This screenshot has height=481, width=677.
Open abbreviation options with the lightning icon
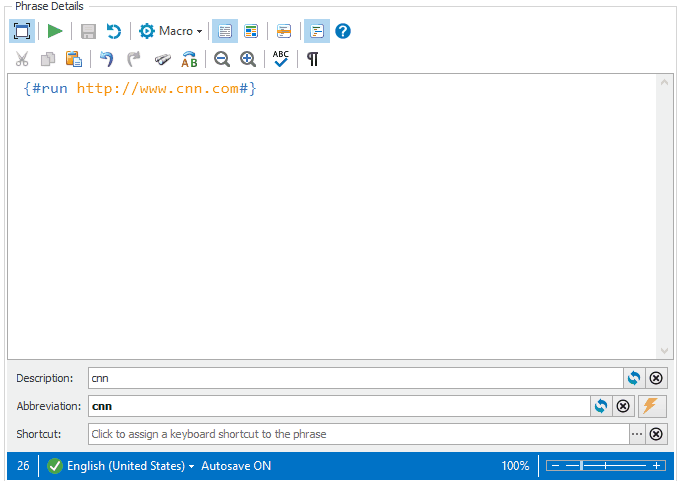coord(652,406)
